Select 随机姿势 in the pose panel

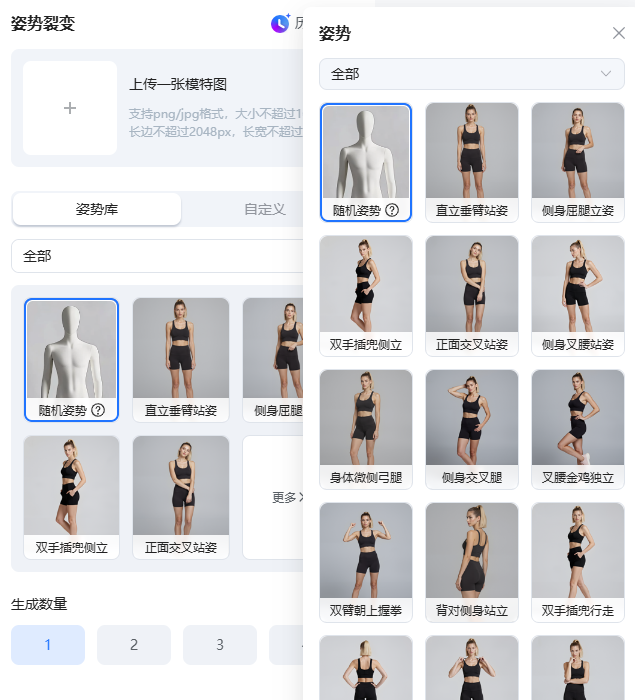(x=366, y=162)
